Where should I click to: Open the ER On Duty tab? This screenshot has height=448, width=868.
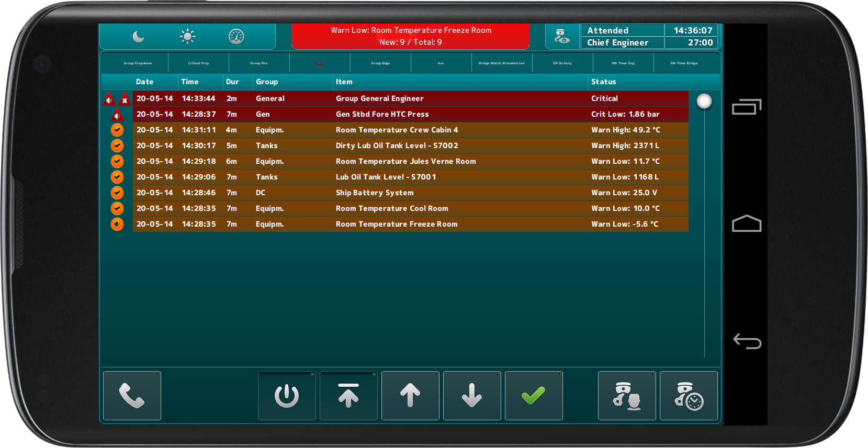point(562,63)
